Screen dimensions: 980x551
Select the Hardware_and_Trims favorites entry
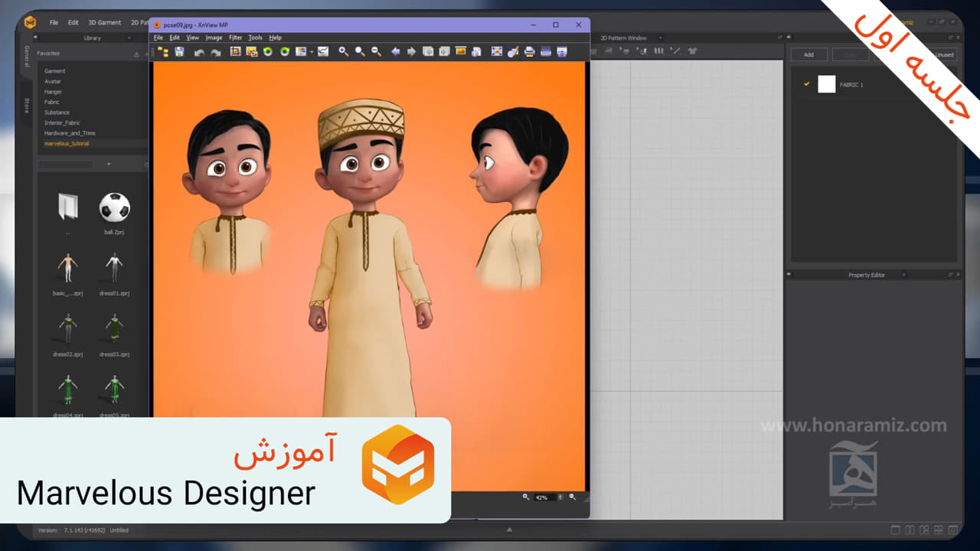(x=70, y=133)
